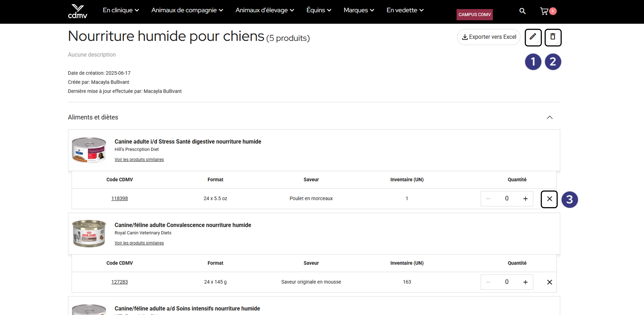Click the 24 x 5.5 oz format cell

[215, 199]
